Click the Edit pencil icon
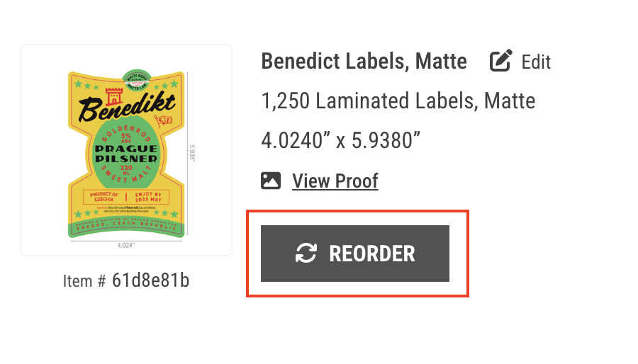The image size is (638, 364). [x=500, y=60]
